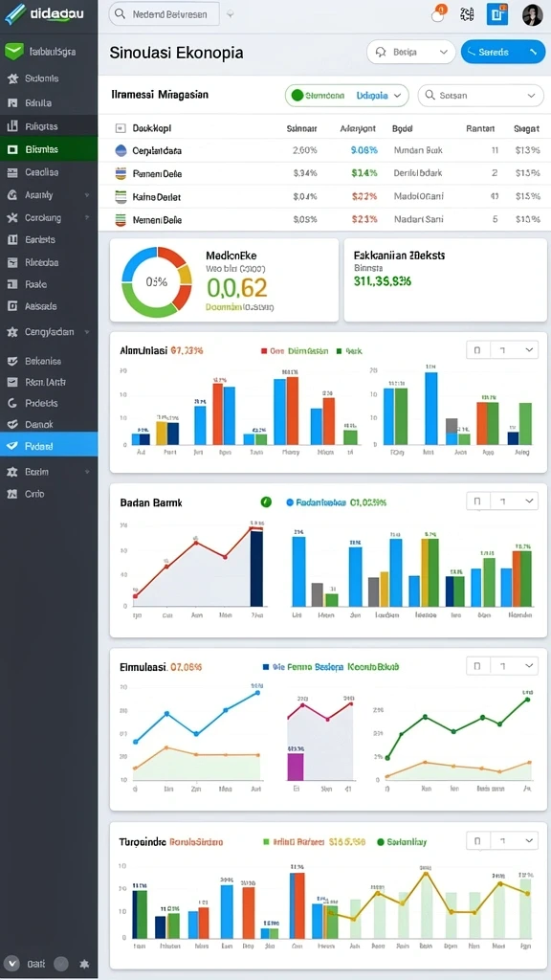Viewport: 551px width, 980px height.
Task: Open the Cenjlaindata table row
Action: point(325,150)
